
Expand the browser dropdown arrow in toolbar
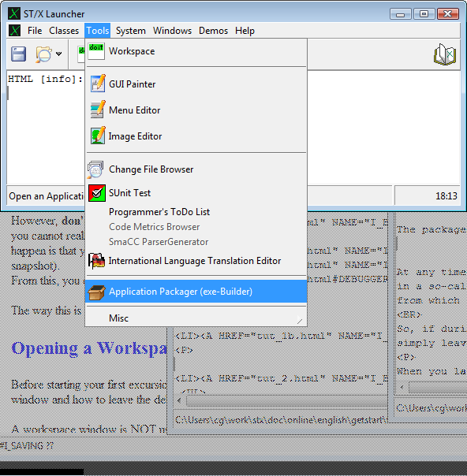click(58, 54)
